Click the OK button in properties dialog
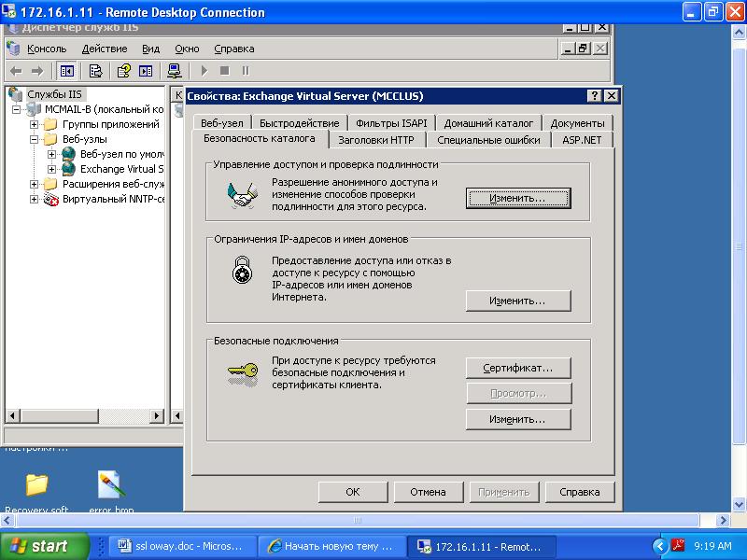The image size is (747, 560). (353, 492)
